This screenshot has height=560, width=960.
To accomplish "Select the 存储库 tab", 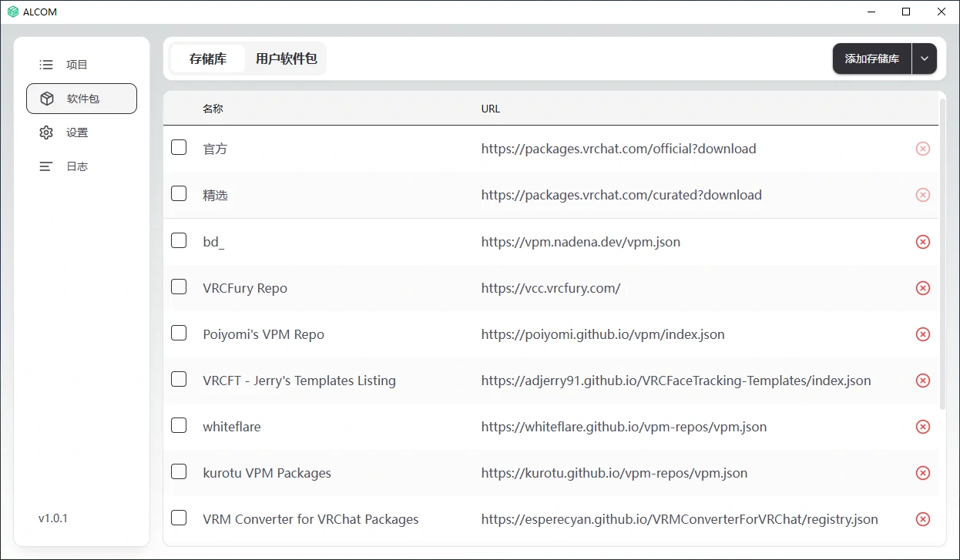I will (x=208, y=59).
